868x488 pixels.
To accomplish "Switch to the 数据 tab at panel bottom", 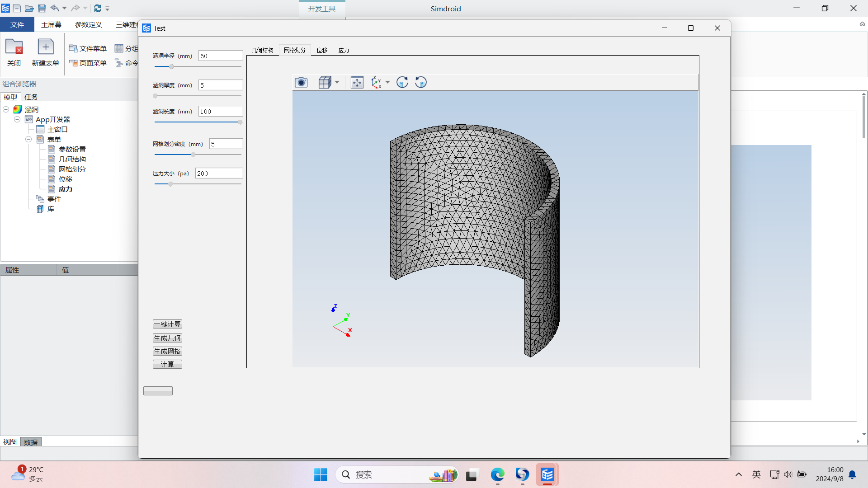I will tap(31, 442).
